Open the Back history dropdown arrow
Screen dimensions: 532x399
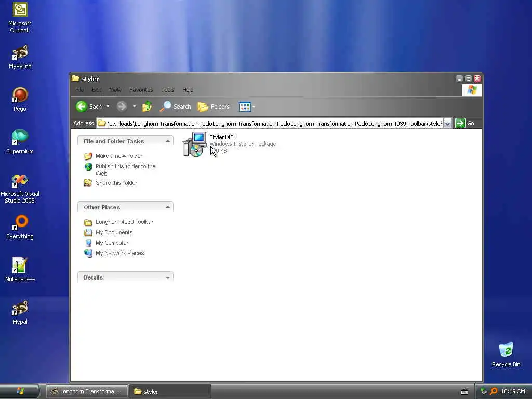click(x=108, y=107)
